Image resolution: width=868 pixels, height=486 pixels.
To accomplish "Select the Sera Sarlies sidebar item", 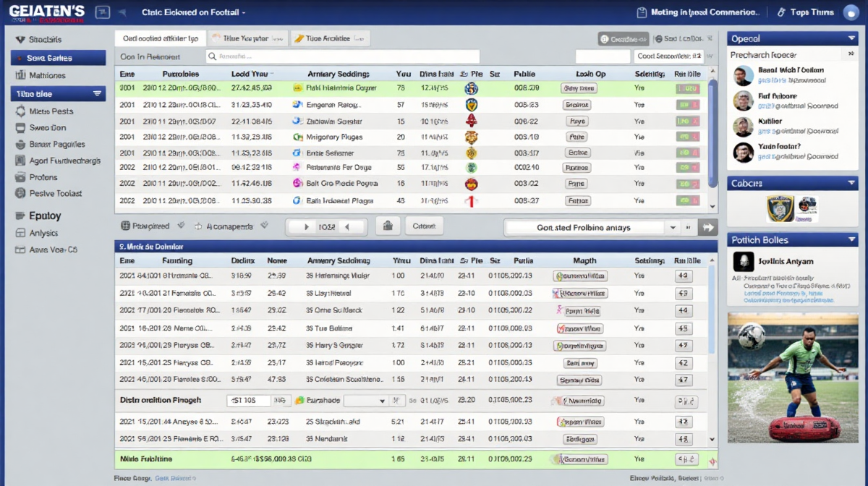I will click(58, 58).
